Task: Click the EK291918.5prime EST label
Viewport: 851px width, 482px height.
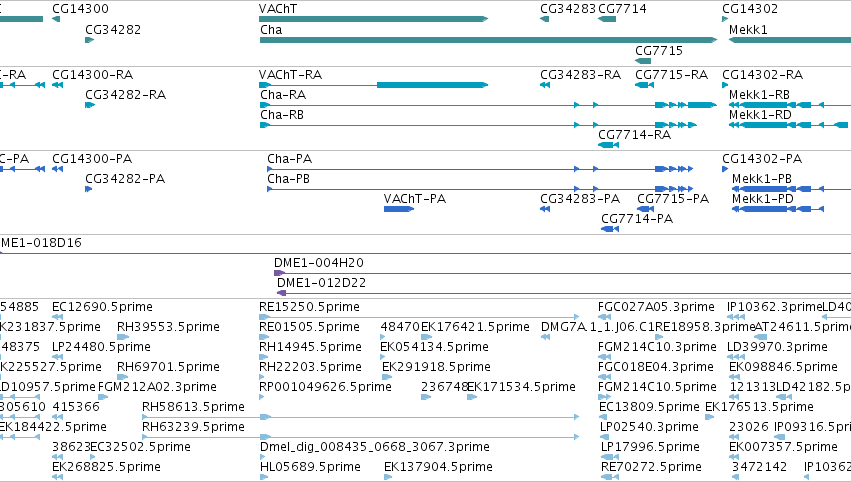Action: tap(436, 367)
